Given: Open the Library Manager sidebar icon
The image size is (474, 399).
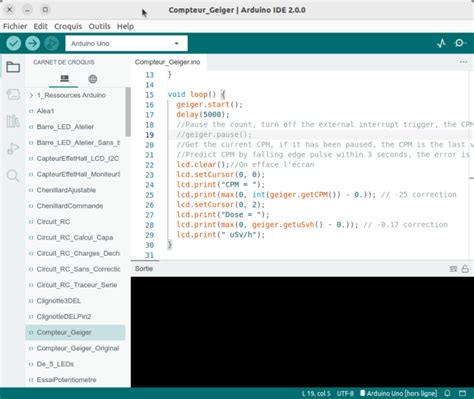Looking at the screenshot, I should pos(13,121).
